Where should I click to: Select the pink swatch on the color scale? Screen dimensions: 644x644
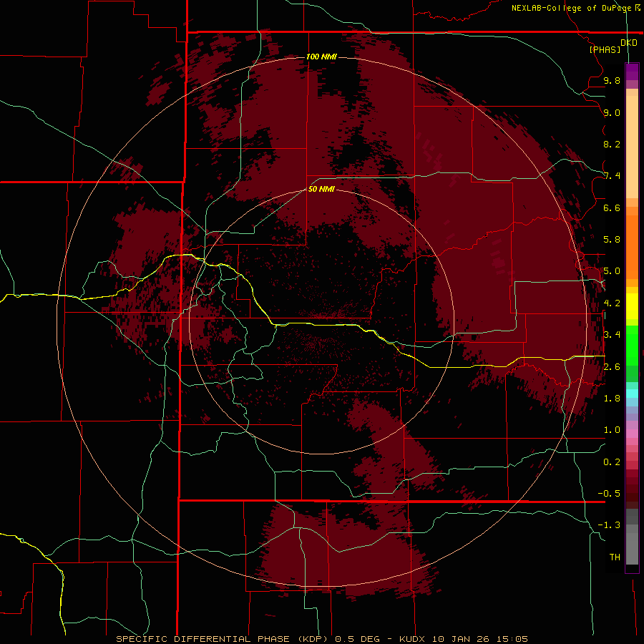click(632, 434)
